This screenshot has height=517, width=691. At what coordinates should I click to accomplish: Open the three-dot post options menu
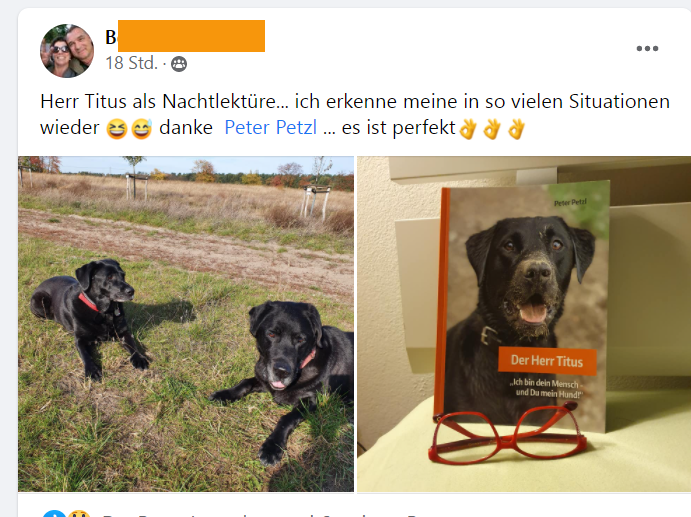[647, 48]
